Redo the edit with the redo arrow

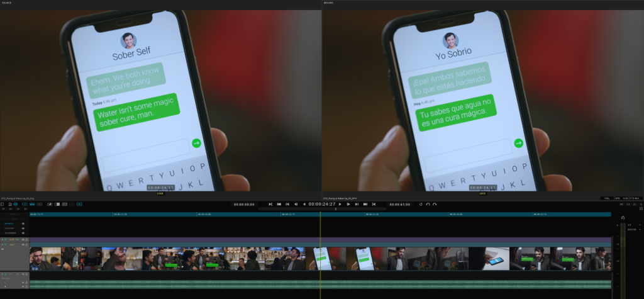pyautogui.click(x=435, y=205)
